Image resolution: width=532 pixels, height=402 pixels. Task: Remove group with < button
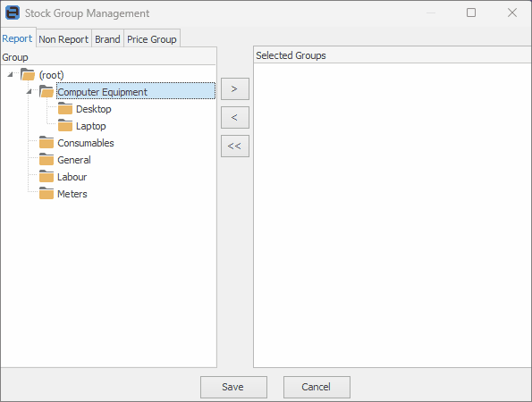pyautogui.click(x=235, y=117)
